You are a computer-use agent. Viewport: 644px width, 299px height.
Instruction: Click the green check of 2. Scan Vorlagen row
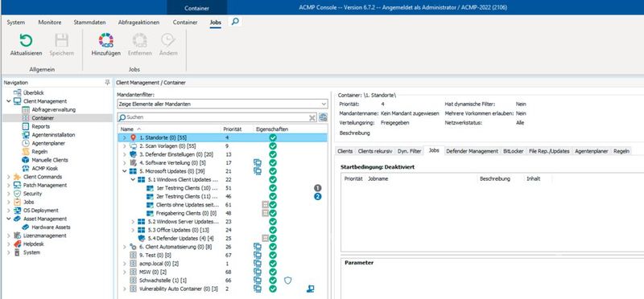pyautogui.click(x=273, y=146)
